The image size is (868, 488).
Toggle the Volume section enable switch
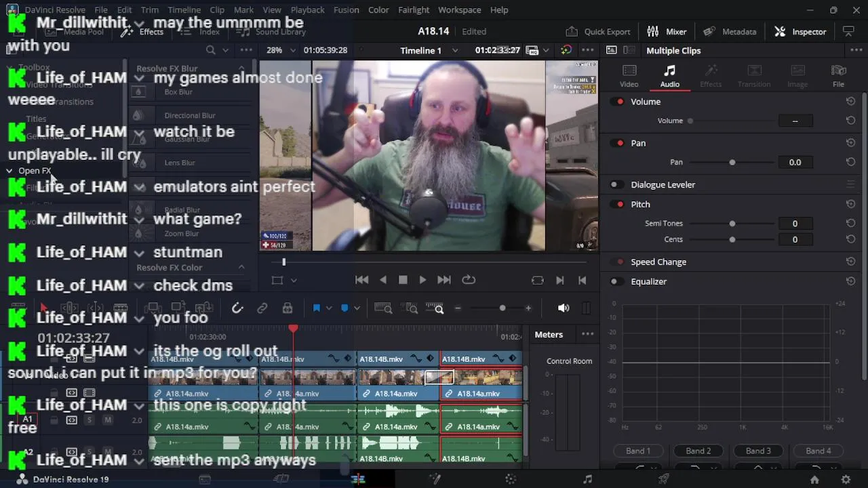pyautogui.click(x=617, y=102)
